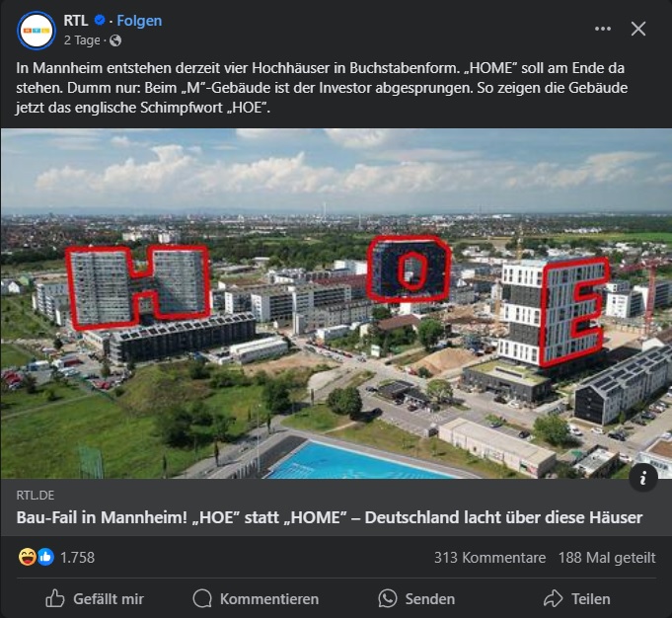The height and width of the screenshot is (618, 672).
Task: Show the 188 Mal geteilt shares list
Action: [607, 558]
